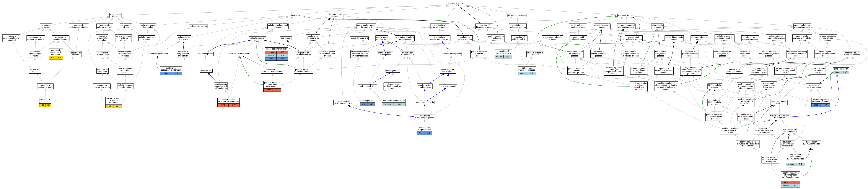Click the 'dentinogenesis' node label
868x189 pixels.
click(x=367, y=101)
